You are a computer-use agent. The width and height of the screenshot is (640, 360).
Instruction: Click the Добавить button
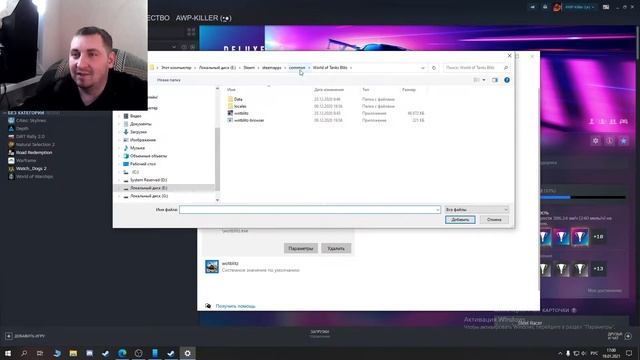(460, 220)
